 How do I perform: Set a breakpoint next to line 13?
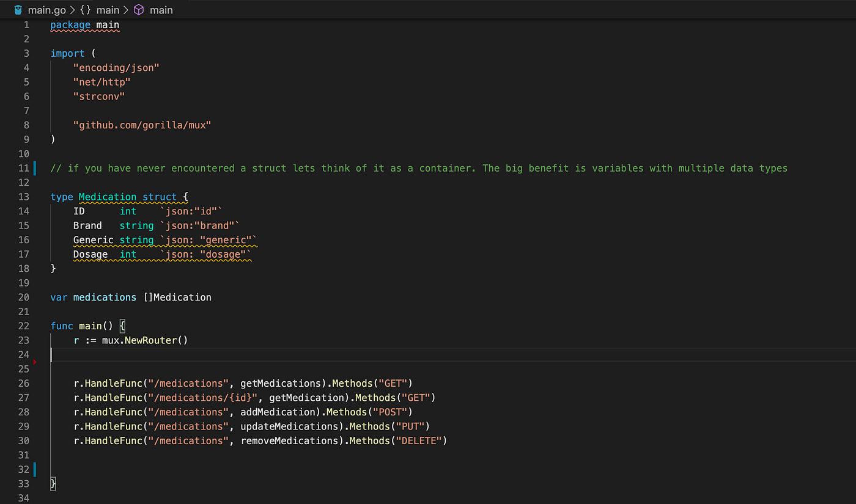[x=37, y=197]
